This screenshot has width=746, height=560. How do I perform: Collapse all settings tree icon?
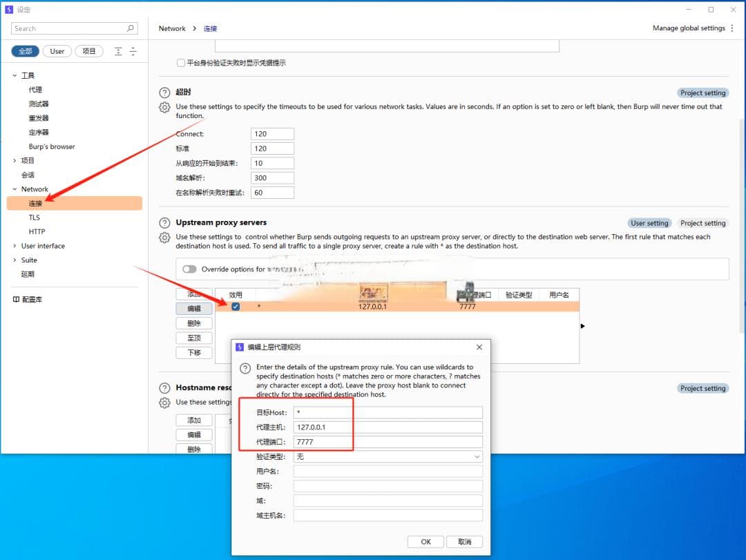133,51
